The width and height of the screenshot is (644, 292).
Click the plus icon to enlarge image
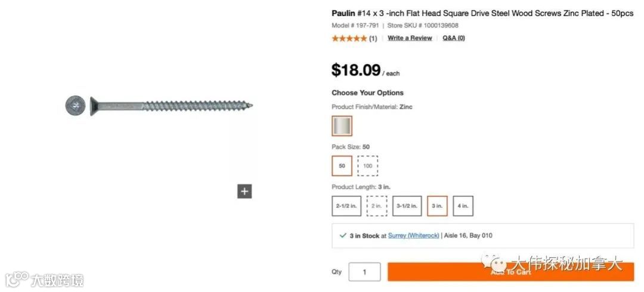(x=244, y=192)
